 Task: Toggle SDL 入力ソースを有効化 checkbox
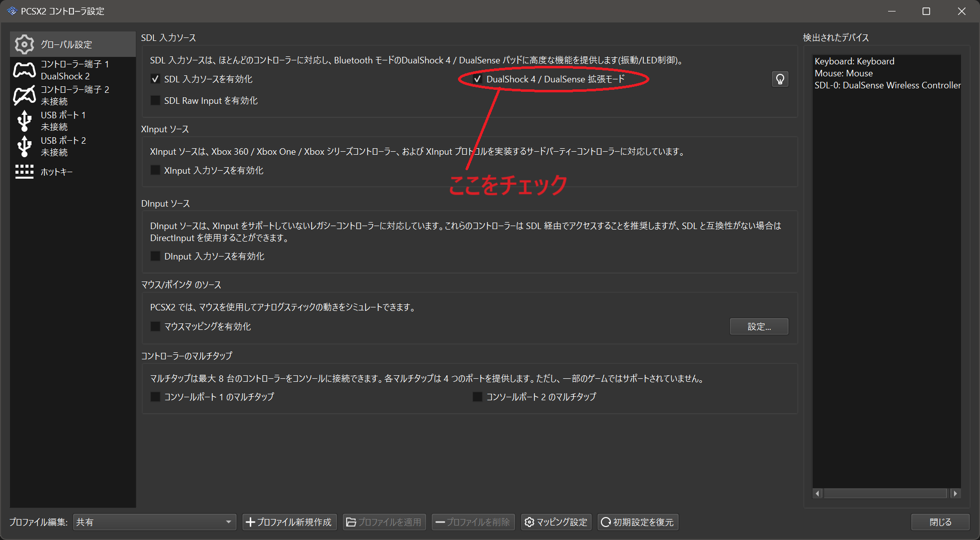[x=155, y=79]
